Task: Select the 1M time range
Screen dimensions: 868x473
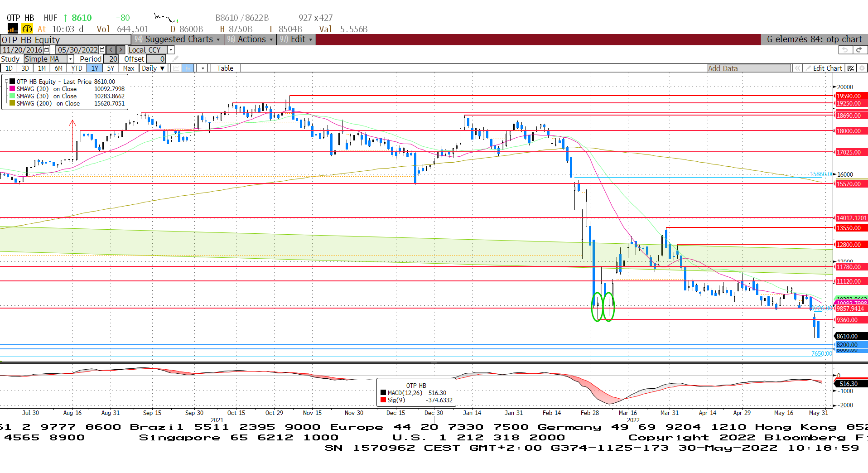Action: [x=42, y=68]
